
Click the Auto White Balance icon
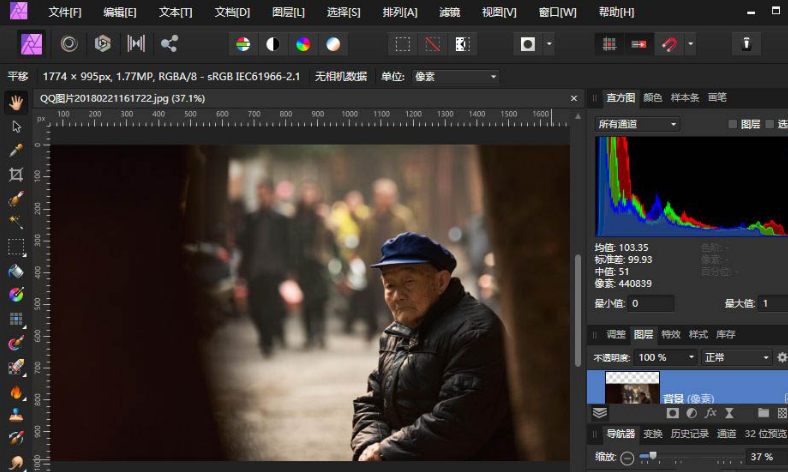point(333,44)
